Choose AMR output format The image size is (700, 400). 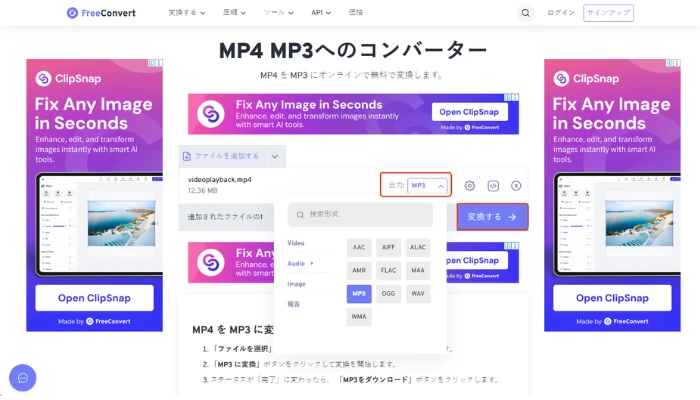(x=359, y=271)
